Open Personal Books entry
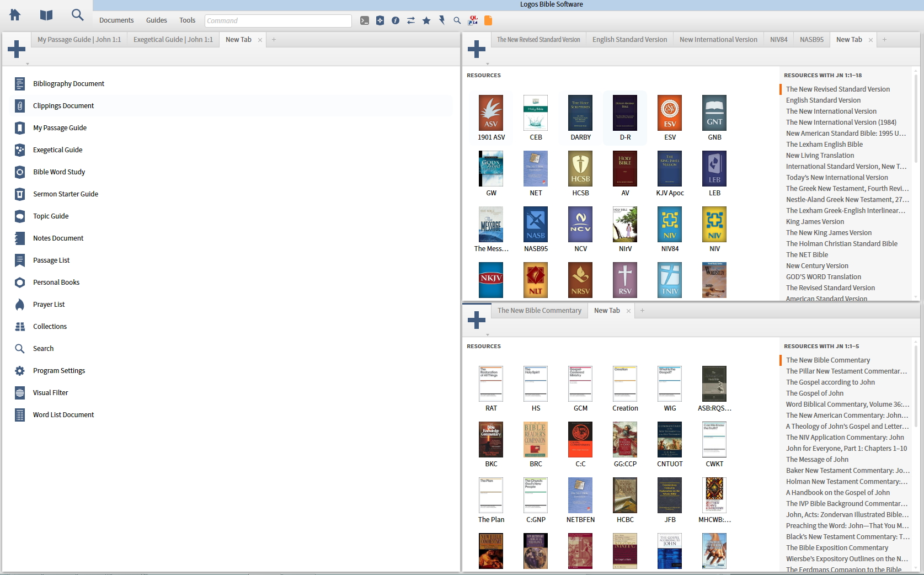The height and width of the screenshot is (575, 924). point(56,283)
